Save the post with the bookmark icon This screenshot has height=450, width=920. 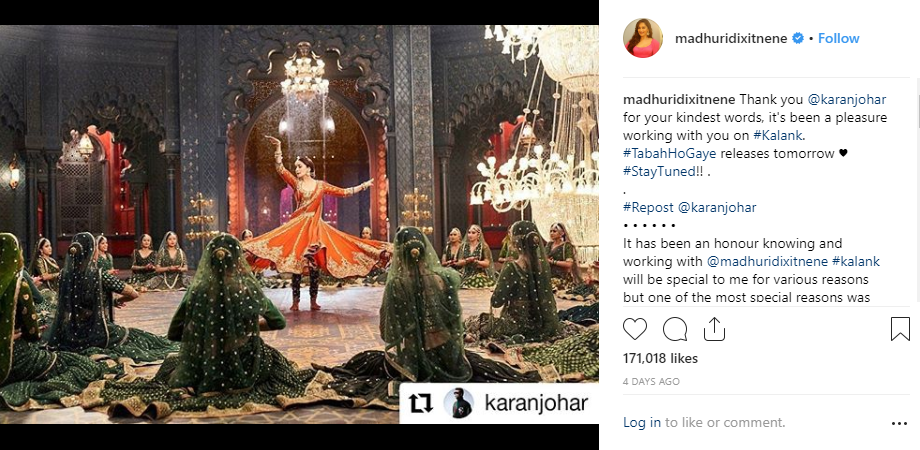click(x=900, y=329)
